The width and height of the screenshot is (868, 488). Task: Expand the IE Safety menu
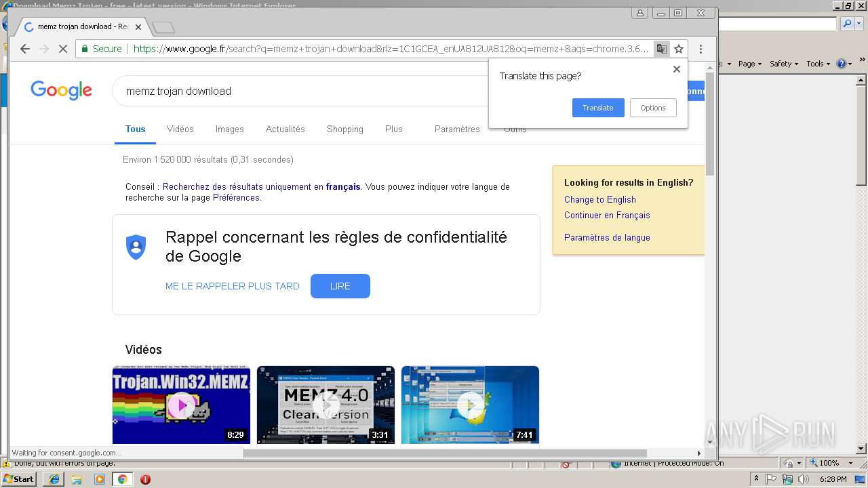[784, 64]
